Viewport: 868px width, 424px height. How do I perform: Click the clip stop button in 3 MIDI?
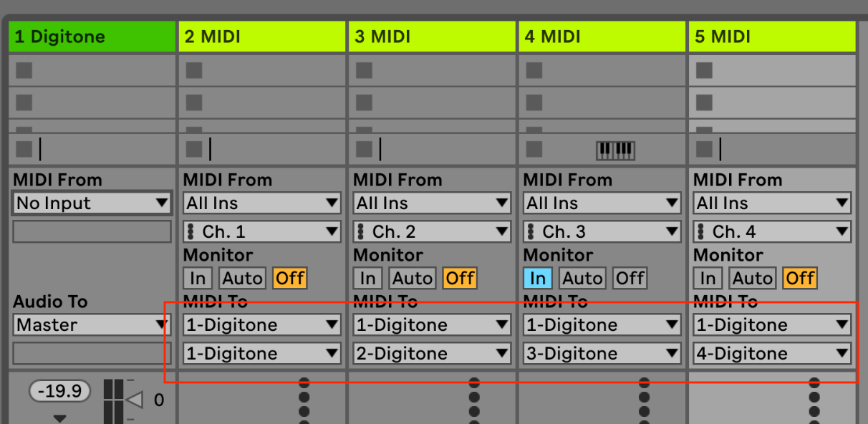click(365, 149)
